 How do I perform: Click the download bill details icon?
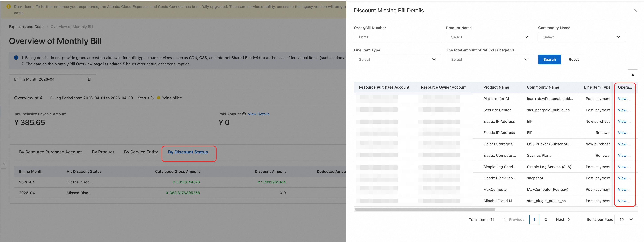[633, 74]
